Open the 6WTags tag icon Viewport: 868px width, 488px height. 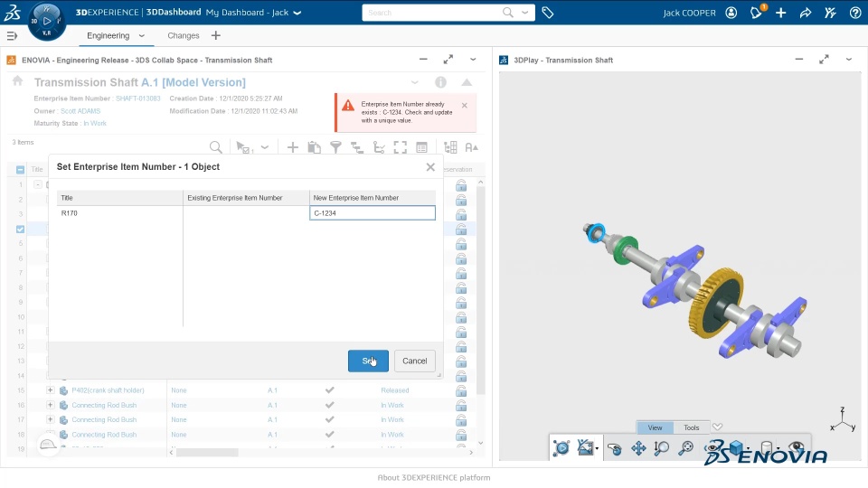pos(548,12)
